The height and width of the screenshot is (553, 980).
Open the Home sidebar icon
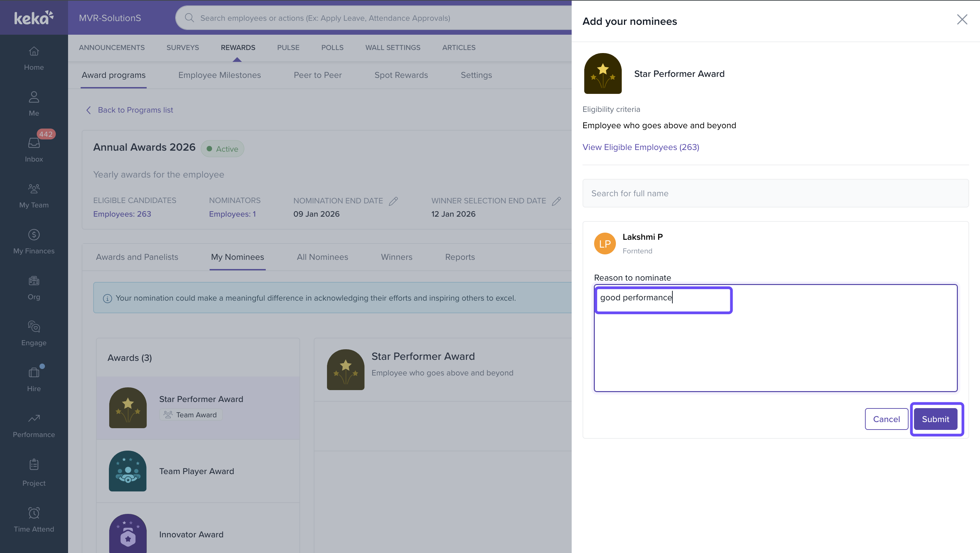(34, 51)
